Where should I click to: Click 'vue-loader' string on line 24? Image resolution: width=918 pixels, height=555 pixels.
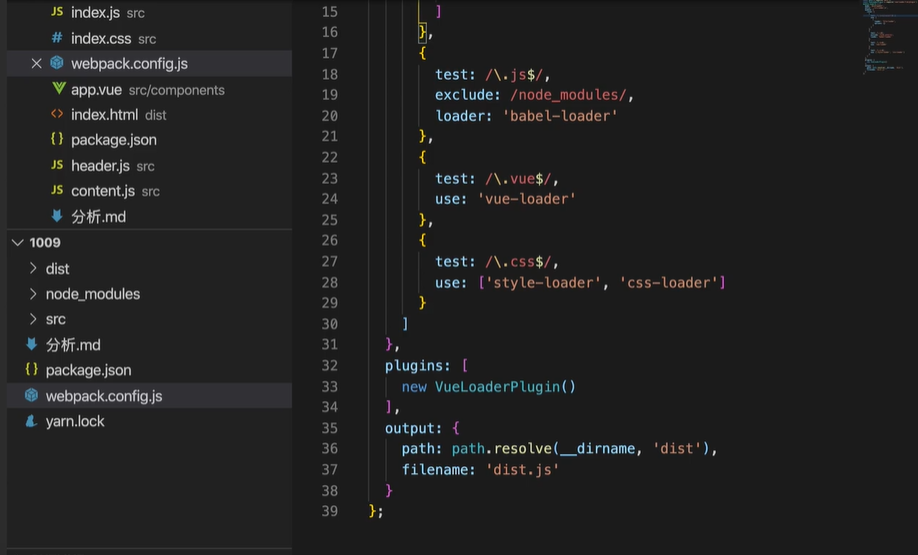pyautogui.click(x=526, y=199)
